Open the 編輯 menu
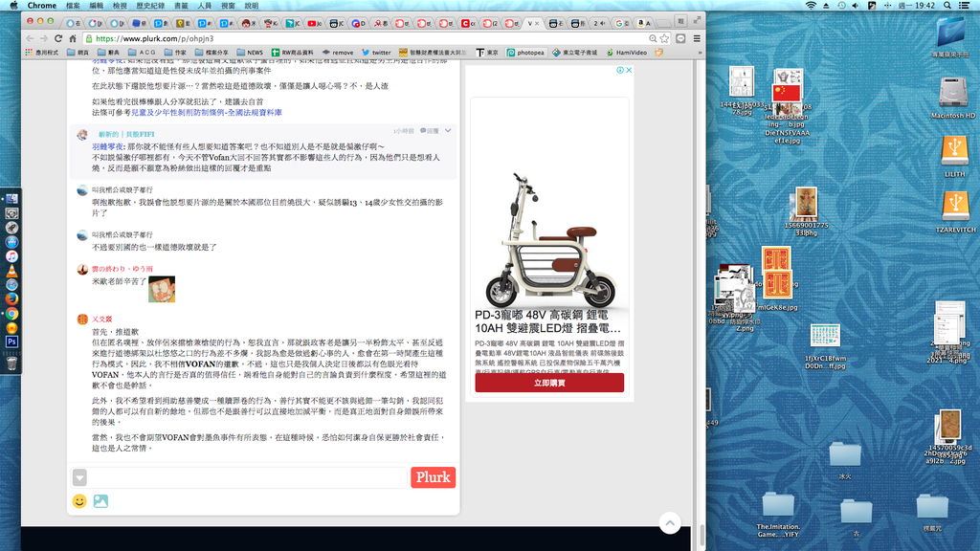This screenshot has width=980, height=551. point(97,6)
